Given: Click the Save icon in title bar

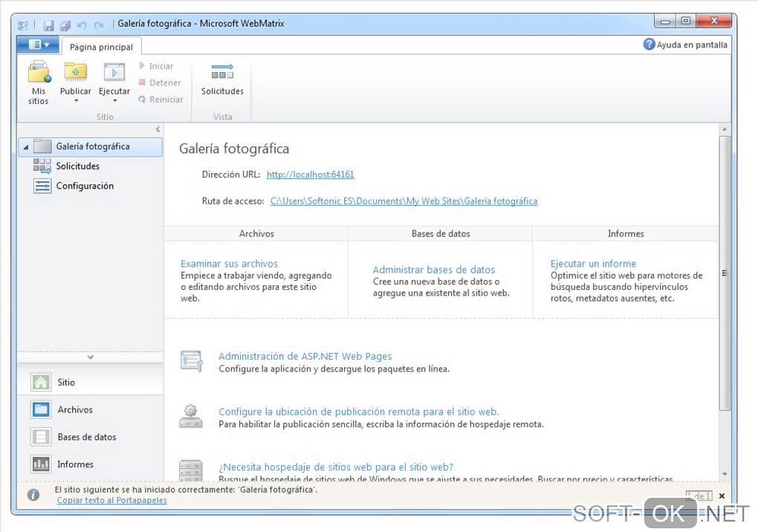Looking at the screenshot, I should click(48, 25).
